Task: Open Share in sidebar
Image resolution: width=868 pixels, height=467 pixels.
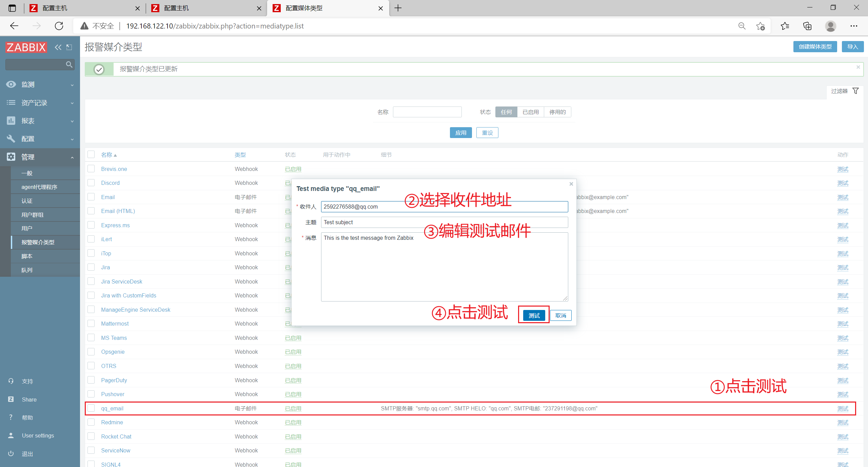Action: coord(29,400)
